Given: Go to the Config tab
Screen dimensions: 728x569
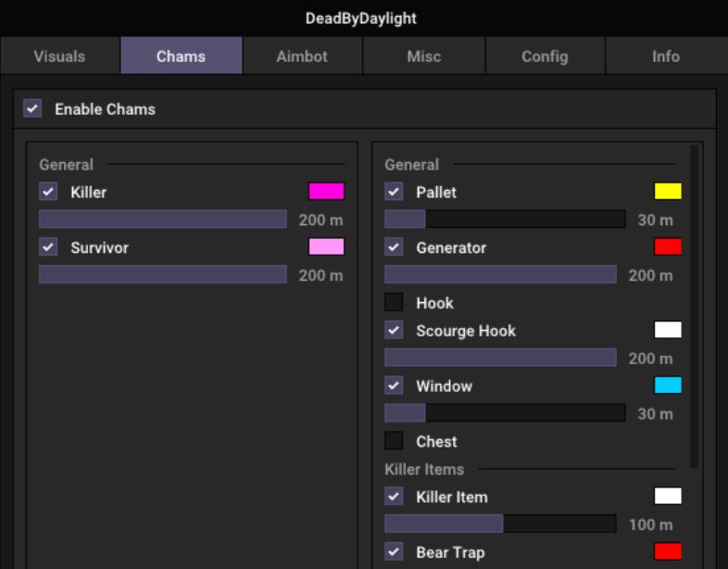Looking at the screenshot, I should point(545,57).
